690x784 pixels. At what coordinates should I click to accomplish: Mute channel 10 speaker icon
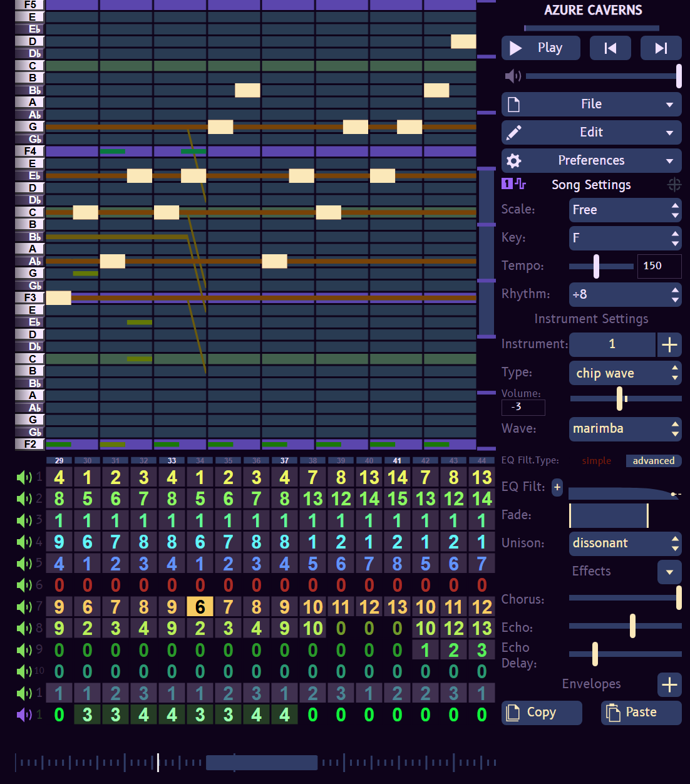coord(24,672)
